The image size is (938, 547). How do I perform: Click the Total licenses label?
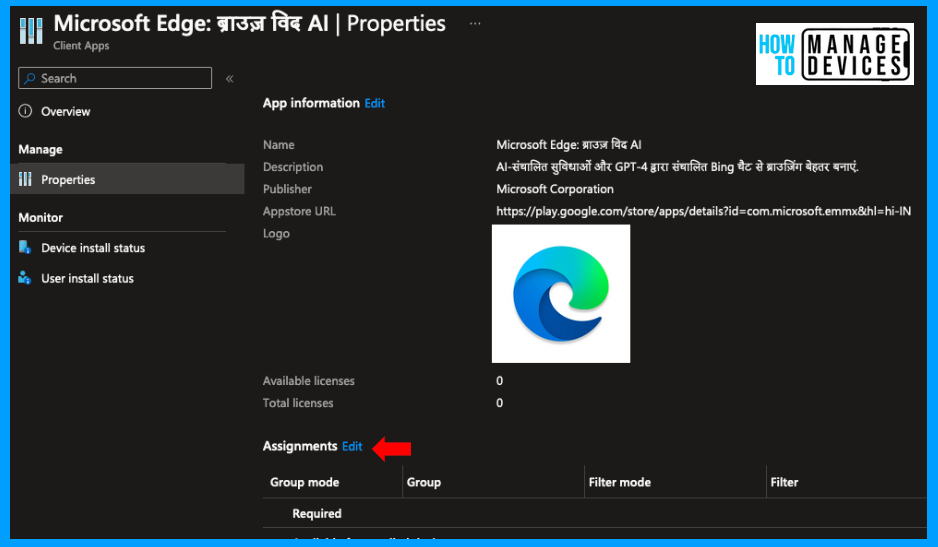click(x=298, y=403)
